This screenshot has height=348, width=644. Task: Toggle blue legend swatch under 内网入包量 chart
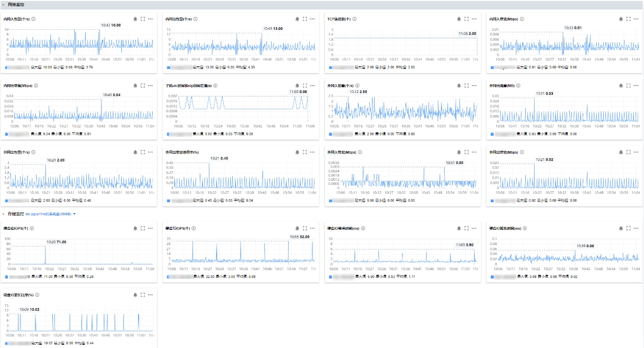(6, 67)
